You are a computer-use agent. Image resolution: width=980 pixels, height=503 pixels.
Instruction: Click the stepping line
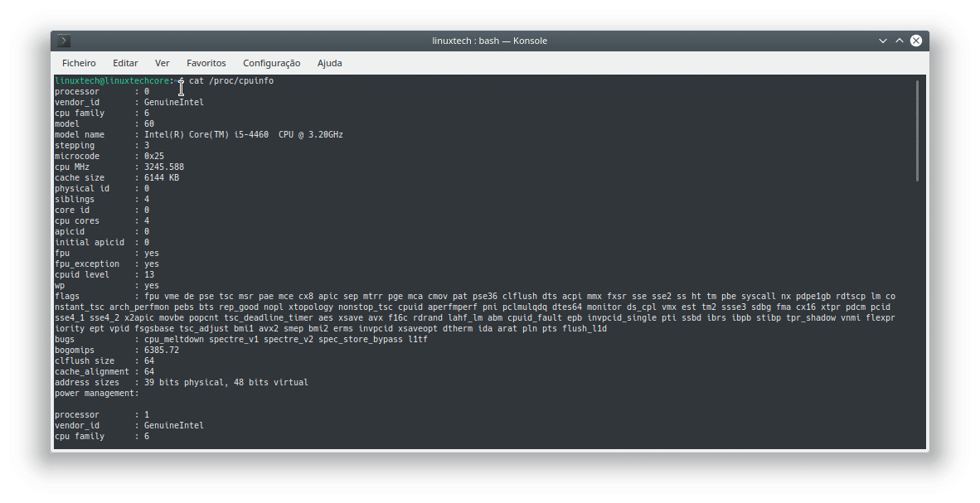(102, 146)
